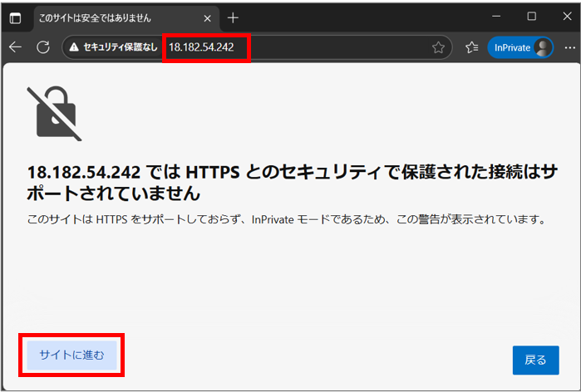Open a new tab with the plus button
This screenshot has width=581, height=392.
point(233,17)
